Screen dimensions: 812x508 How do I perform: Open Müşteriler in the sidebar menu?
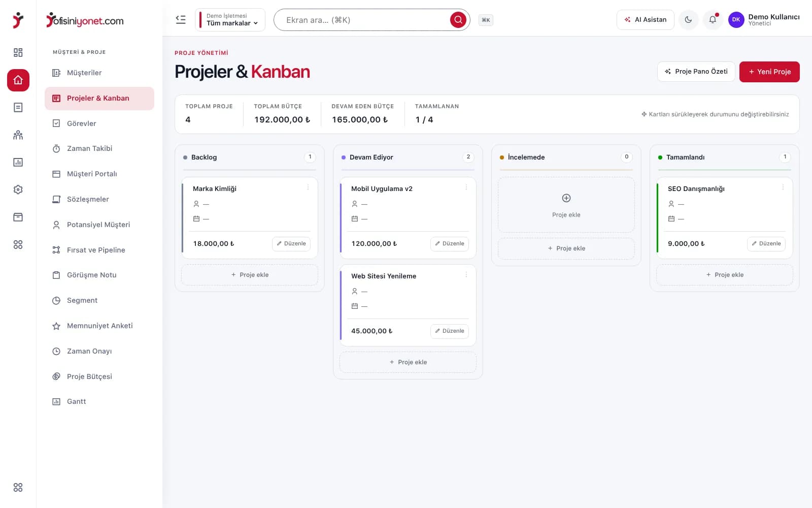[99, 73]
